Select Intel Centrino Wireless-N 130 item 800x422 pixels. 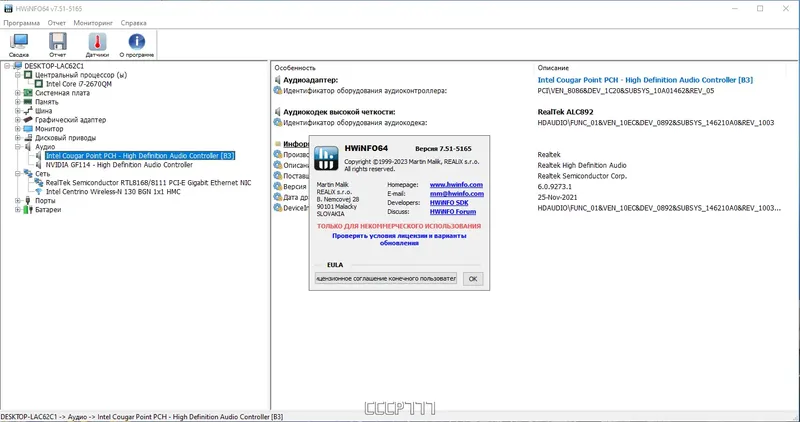tap(113, 192)
